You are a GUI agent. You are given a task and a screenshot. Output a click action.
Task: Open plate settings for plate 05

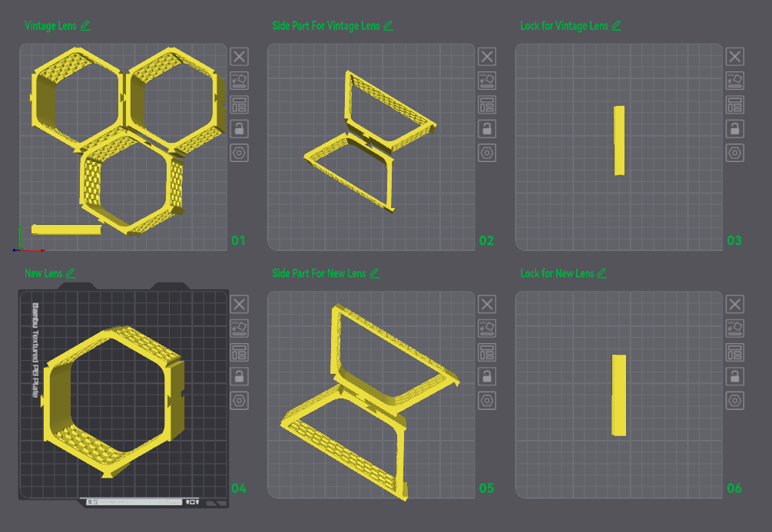487,401
